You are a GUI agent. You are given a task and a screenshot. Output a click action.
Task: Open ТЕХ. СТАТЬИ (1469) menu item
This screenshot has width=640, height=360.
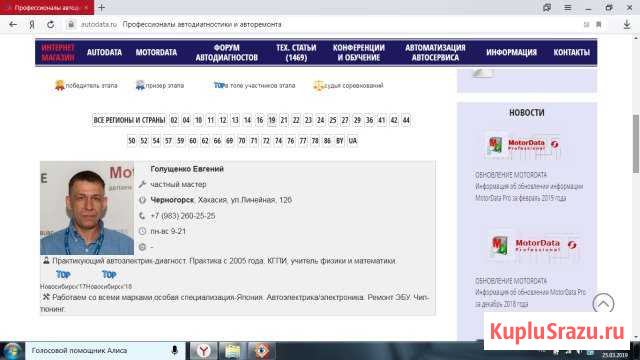pos(296,53)
